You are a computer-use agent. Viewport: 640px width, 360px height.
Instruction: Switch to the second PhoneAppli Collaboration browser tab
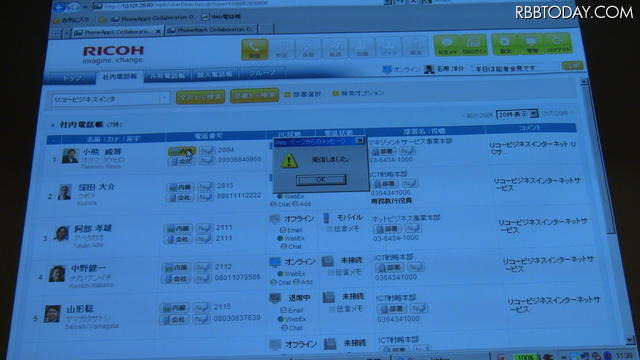211,30
